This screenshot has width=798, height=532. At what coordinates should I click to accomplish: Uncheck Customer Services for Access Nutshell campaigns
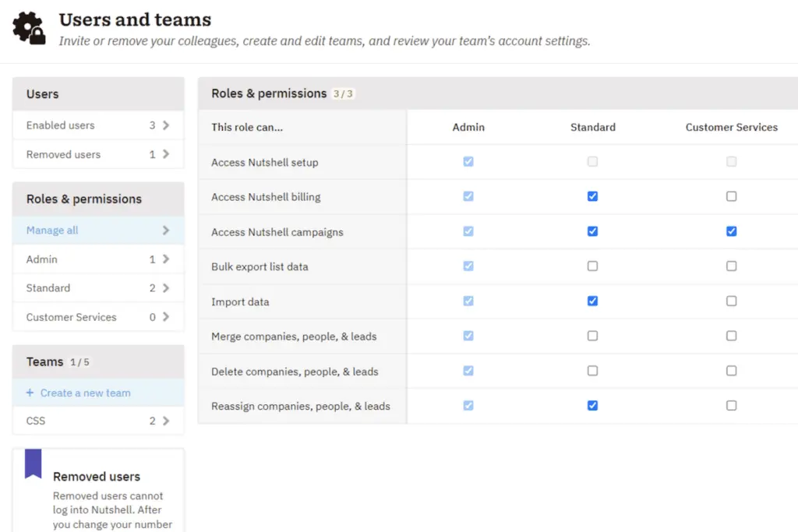click(x=731, y=231)
